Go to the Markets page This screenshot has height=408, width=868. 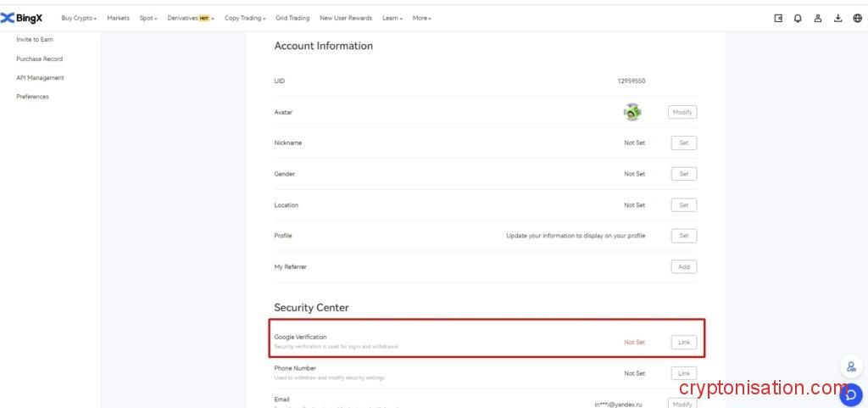click(118, 18)
